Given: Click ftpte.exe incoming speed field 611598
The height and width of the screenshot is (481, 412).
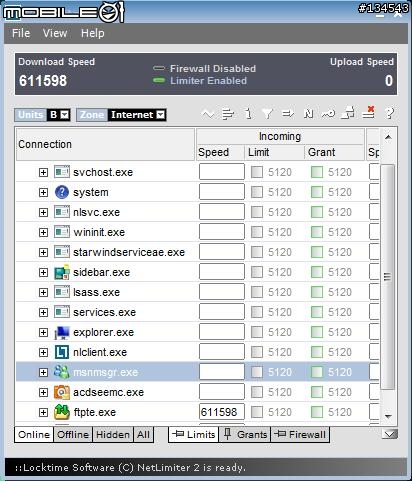Looking at the screenshot, I should coord(222,412).
